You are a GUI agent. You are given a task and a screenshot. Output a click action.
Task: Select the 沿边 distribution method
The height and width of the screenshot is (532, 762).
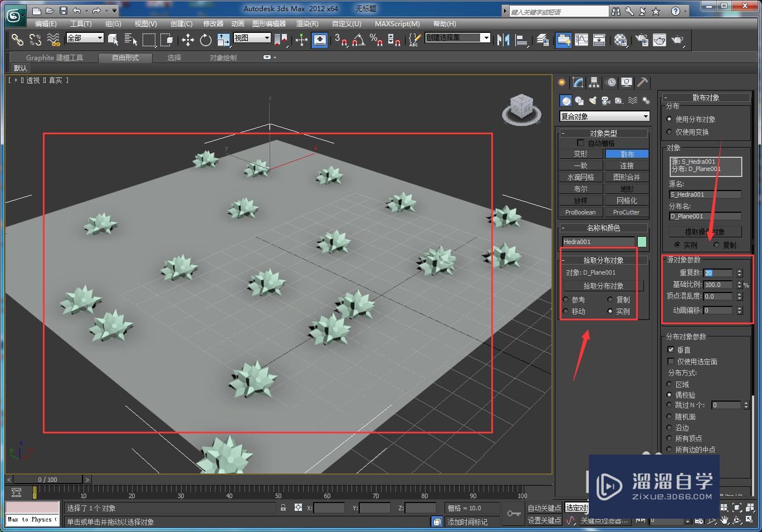tap(670, 428)
